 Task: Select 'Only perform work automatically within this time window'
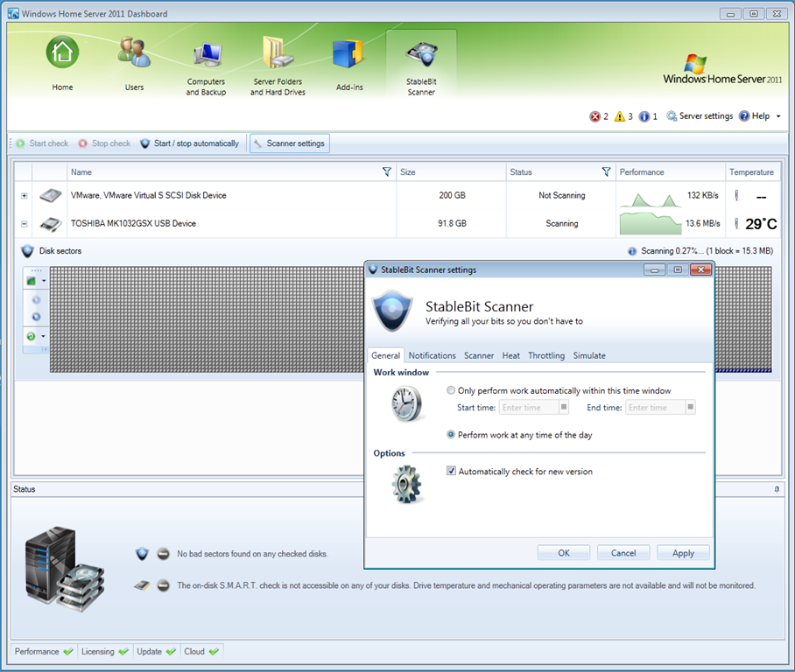point(451,390)
